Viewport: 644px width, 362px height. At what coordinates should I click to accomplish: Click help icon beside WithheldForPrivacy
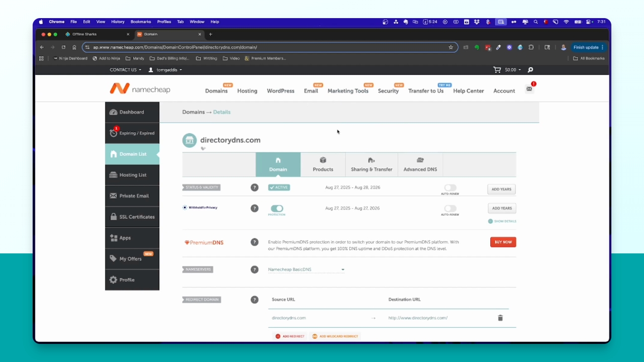point(255,208)
